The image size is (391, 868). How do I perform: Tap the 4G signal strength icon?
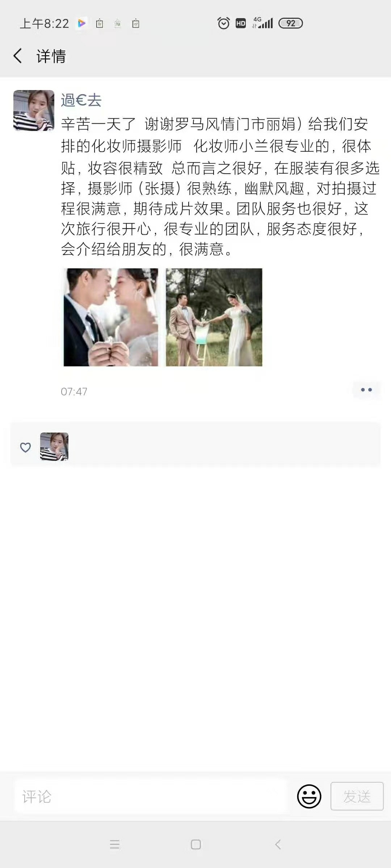click(x=263, y=23)
